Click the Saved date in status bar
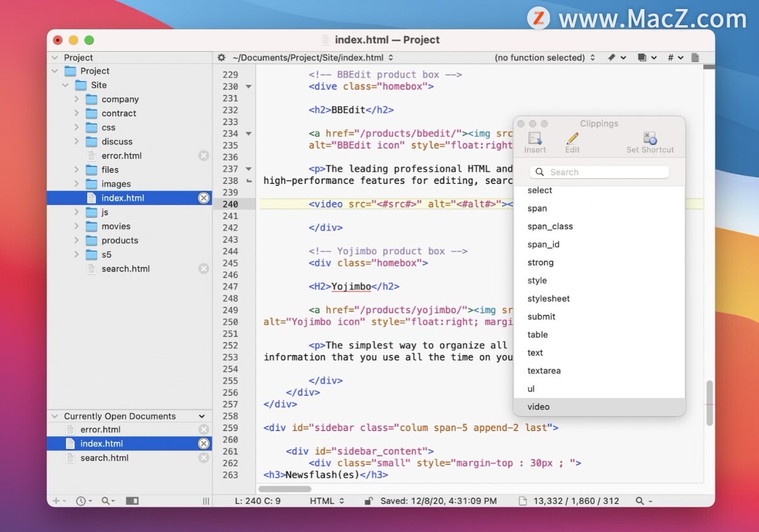 coord(438,501)
